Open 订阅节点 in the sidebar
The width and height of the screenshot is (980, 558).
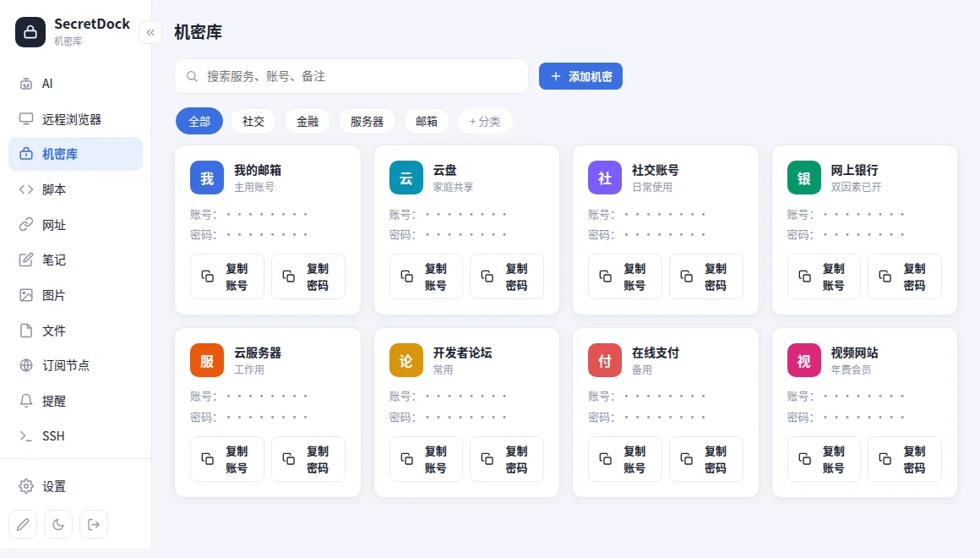(76, 365)
